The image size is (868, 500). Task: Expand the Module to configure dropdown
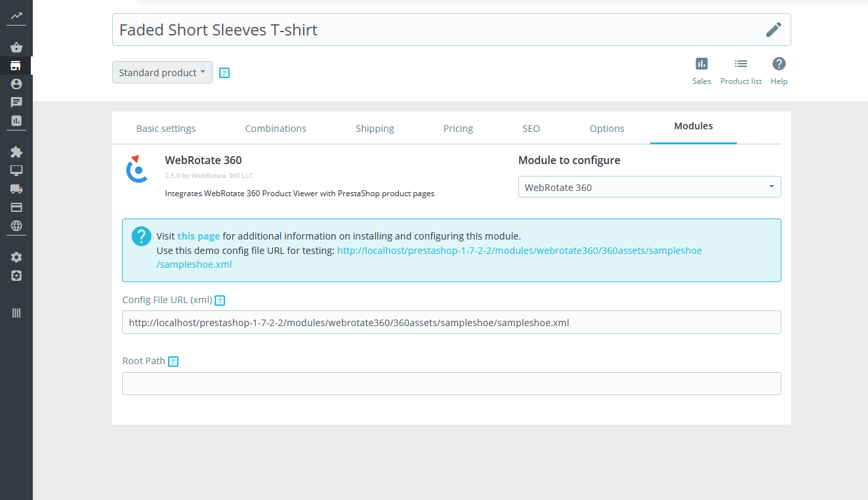(650, 187)
